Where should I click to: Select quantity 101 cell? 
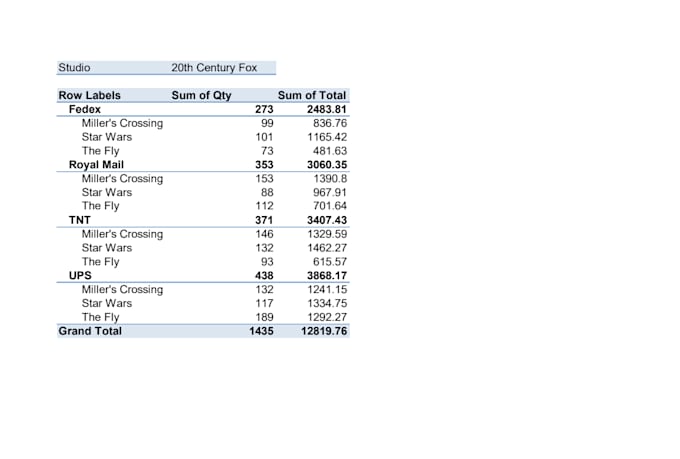click(264, 137)
